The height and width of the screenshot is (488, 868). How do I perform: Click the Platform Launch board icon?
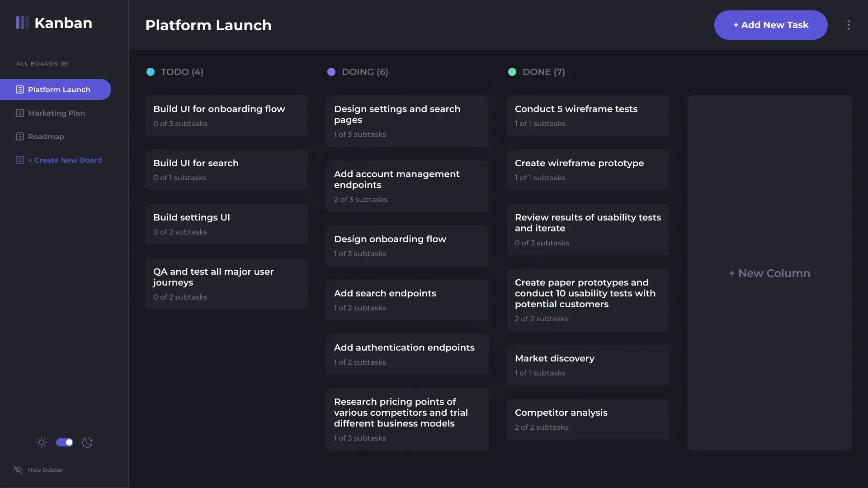[x=20, y=89]
